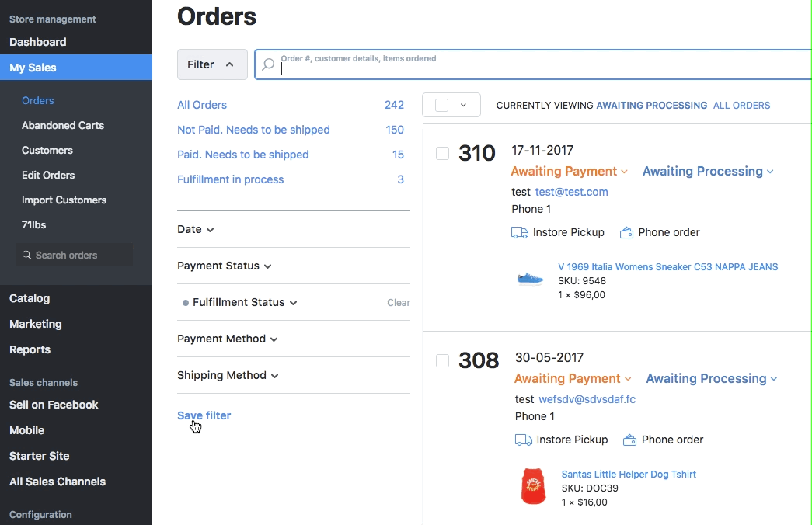Click the sidebar Search orders magnifier icon
This screenshot has width=812, height=525.
(x=27, y=256)
